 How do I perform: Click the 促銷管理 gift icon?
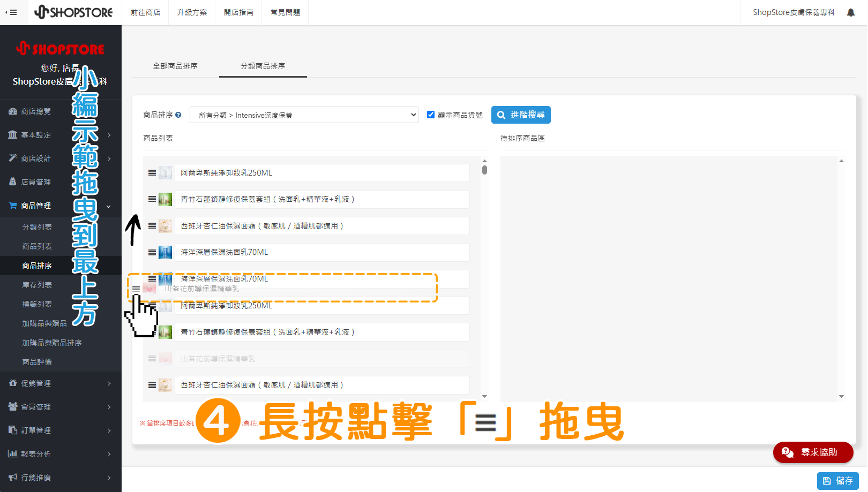(13, 383)
